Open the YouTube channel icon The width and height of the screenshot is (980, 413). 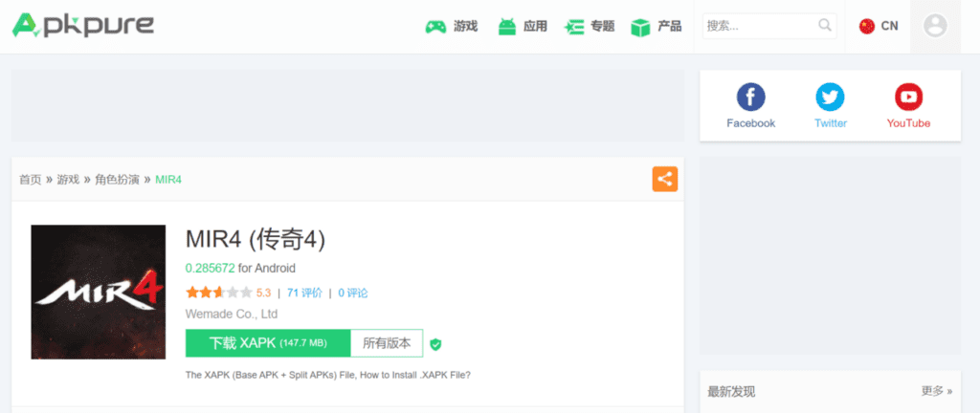[x=908, y=98]
